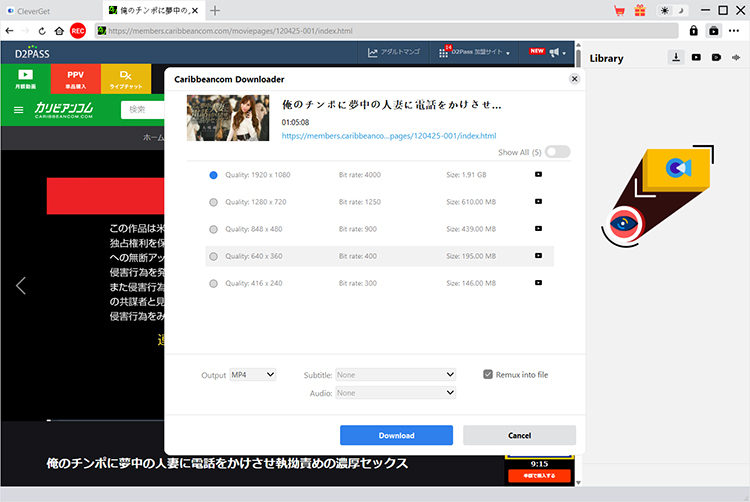Open the red PPV tab
This screenshot has height=502, width=750.
(76, 79)
